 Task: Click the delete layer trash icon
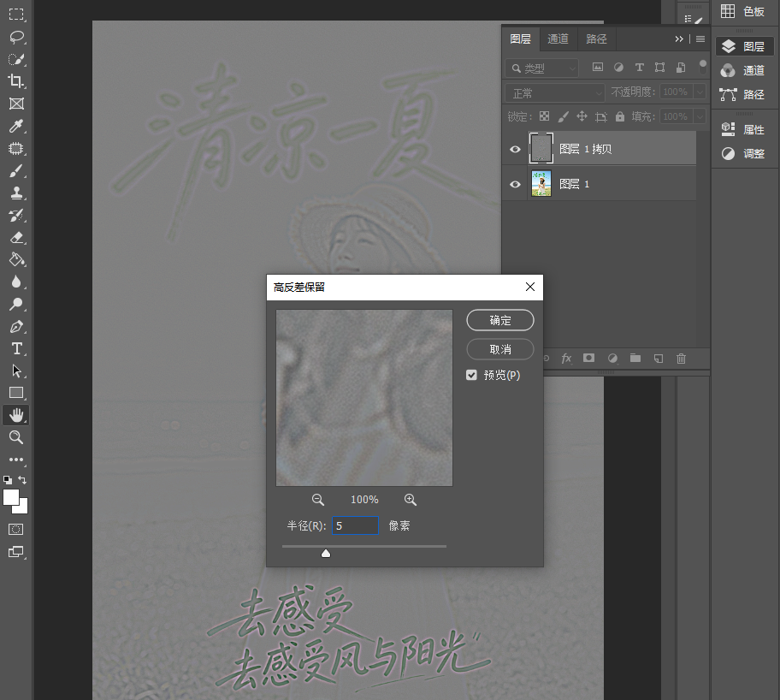(x=681, y=359)
